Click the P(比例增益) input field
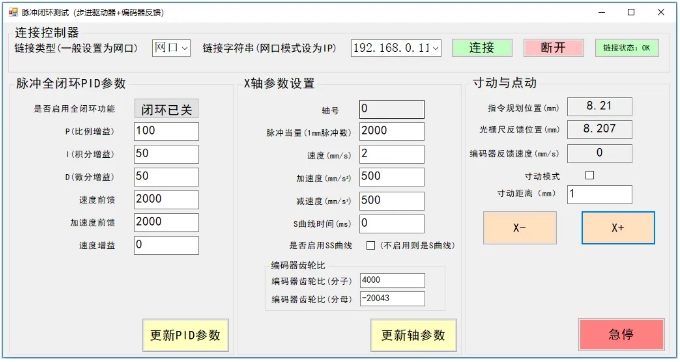The width and height of the screenshot is (680, 362). (x=166, y=131)
